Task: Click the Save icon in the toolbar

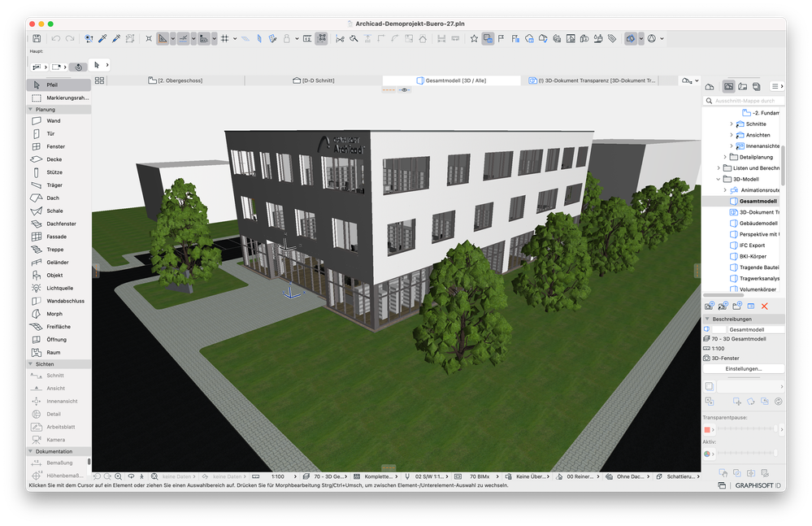Action: tap(37, 38)
